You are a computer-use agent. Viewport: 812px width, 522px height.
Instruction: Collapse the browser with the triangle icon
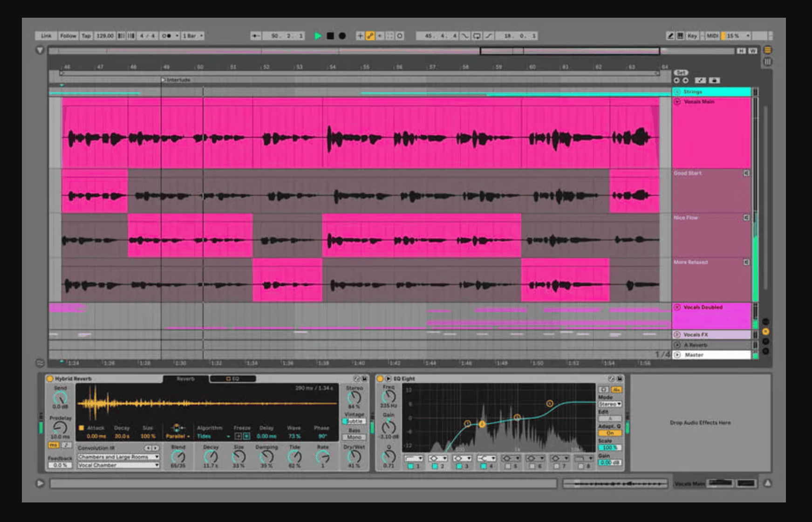40,50
